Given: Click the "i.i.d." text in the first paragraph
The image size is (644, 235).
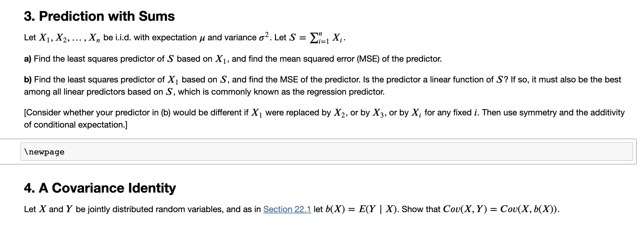Looking at the screenshot, I should [x=123, y=37].
